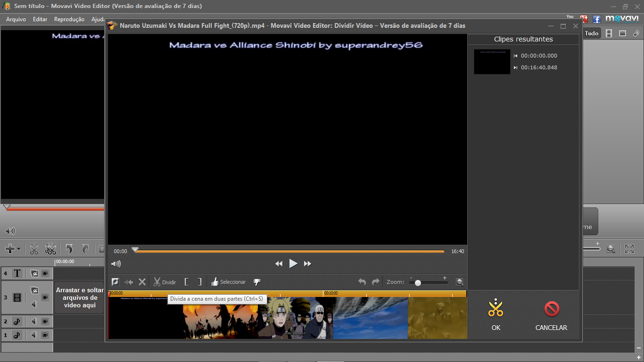Screen dimensions: 644x362
Task: Click the redo arrow in the split toolbar
Action: [x=375, y=281]
